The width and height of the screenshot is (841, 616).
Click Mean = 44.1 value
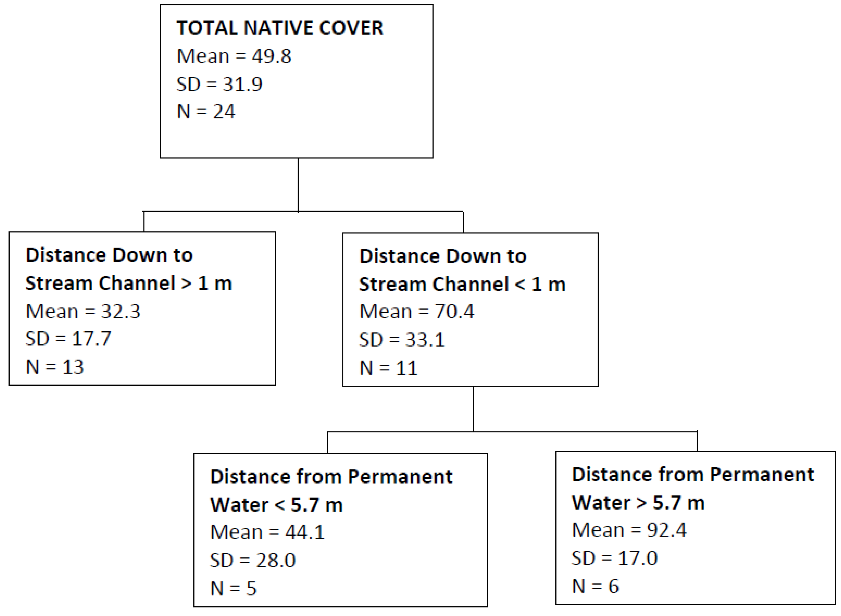tap(268, 532)
